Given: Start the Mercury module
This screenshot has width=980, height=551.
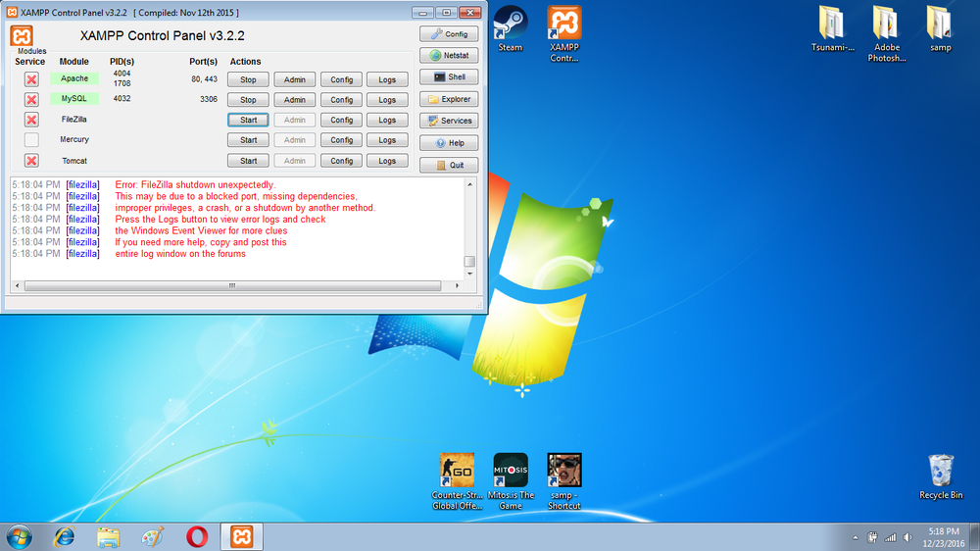Looking at the screenshot, I should coord(248,140).
